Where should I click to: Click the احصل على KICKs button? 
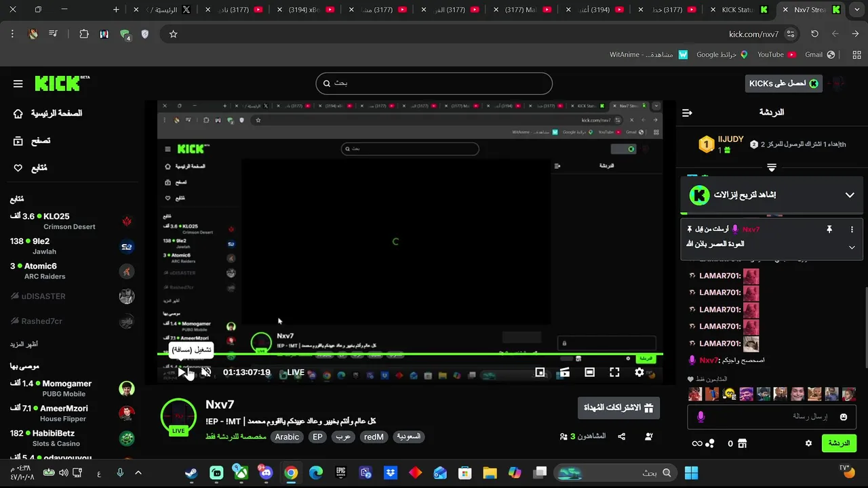pyautogui.click(x=783, y=83)
